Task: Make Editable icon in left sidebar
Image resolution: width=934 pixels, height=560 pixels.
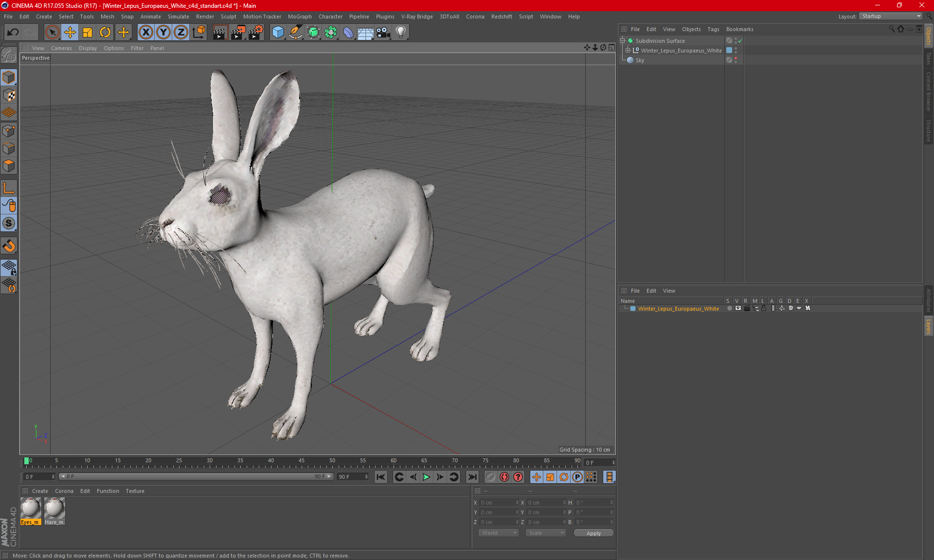Action: (x=9, y=55)
